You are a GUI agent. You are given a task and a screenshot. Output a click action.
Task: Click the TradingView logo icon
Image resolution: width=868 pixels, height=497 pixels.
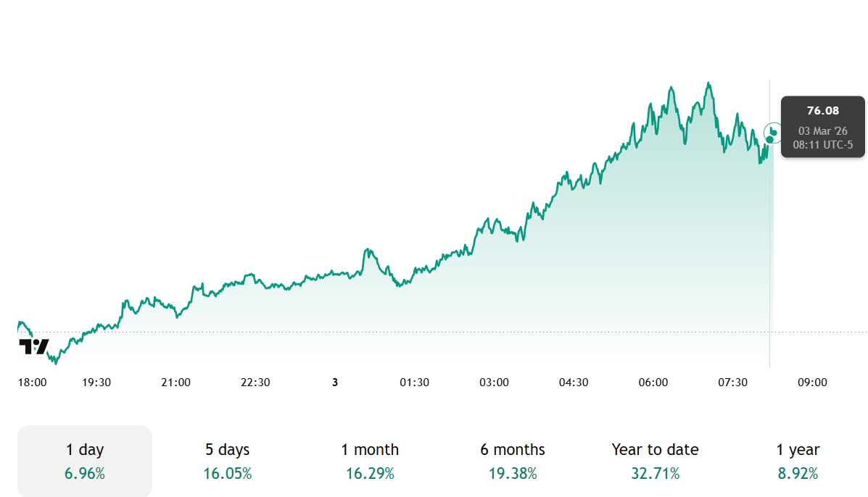coord(33,346)
